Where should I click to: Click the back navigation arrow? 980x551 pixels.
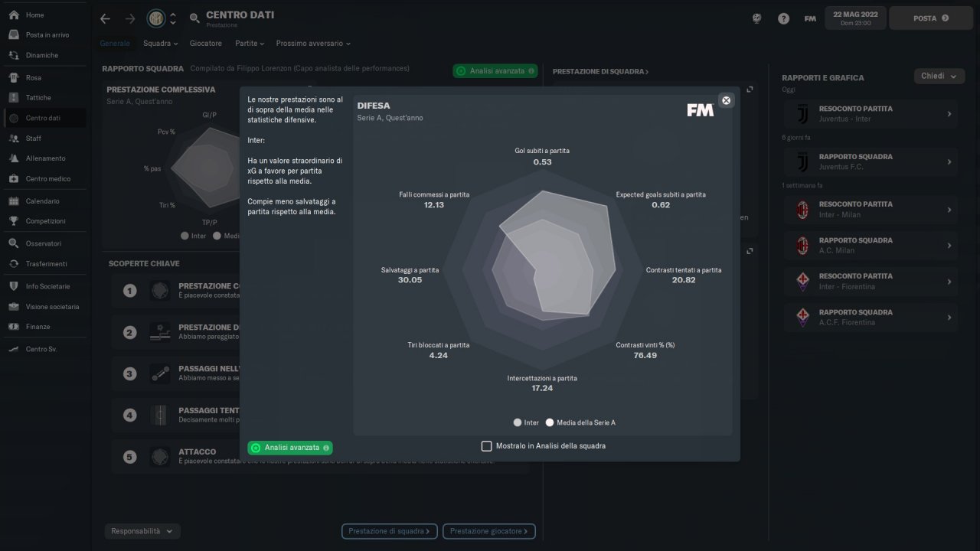click(x=106, y=18)
